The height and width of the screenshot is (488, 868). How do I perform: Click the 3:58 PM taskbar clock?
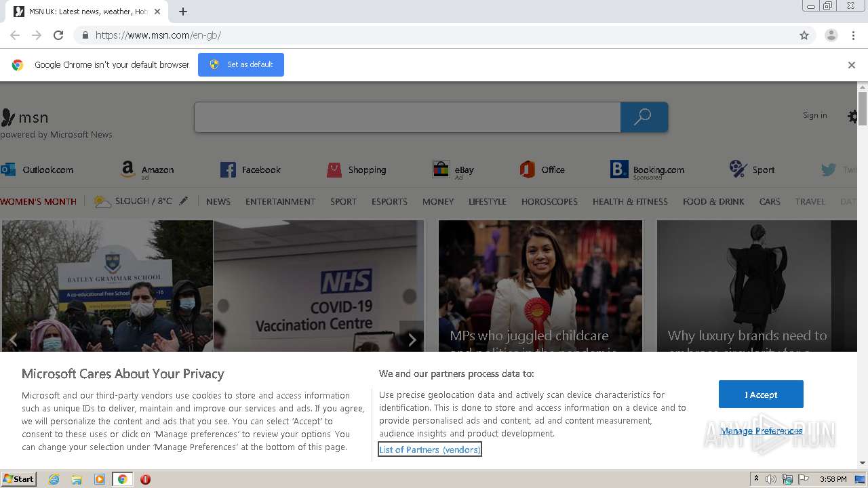[x=833, y=479]
